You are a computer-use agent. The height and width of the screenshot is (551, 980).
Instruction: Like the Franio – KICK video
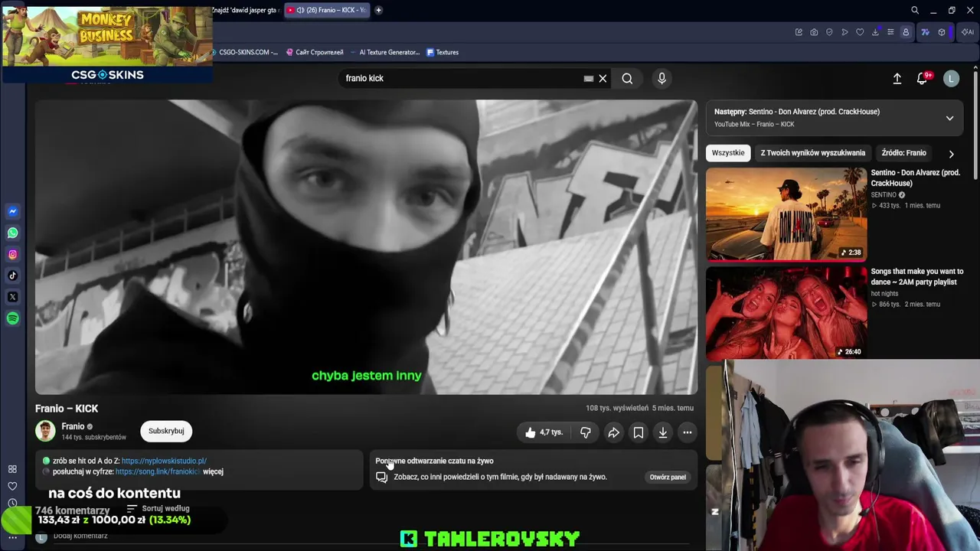click(x=544, y=432)
